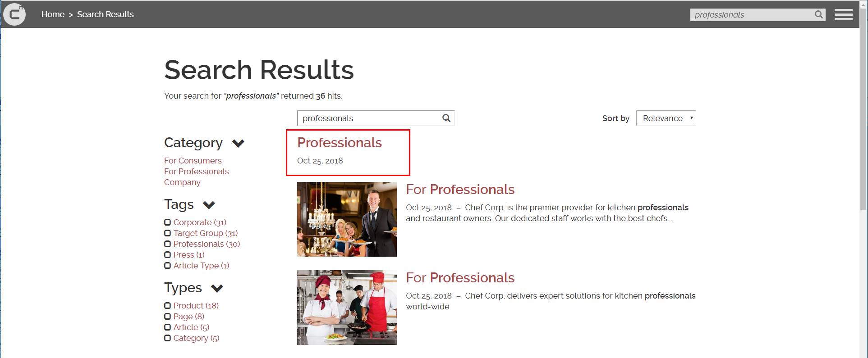Image resolution: width=868 pixels, height=358 pixels.
Task: Click the "returned 36 hits" summary text
Action: pos(312,96)
